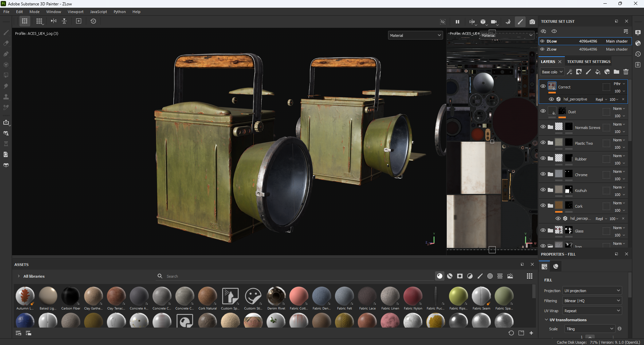Open the Material viewport mode dropdown
This screenshot has width=644, height=345.
[415, 36]
